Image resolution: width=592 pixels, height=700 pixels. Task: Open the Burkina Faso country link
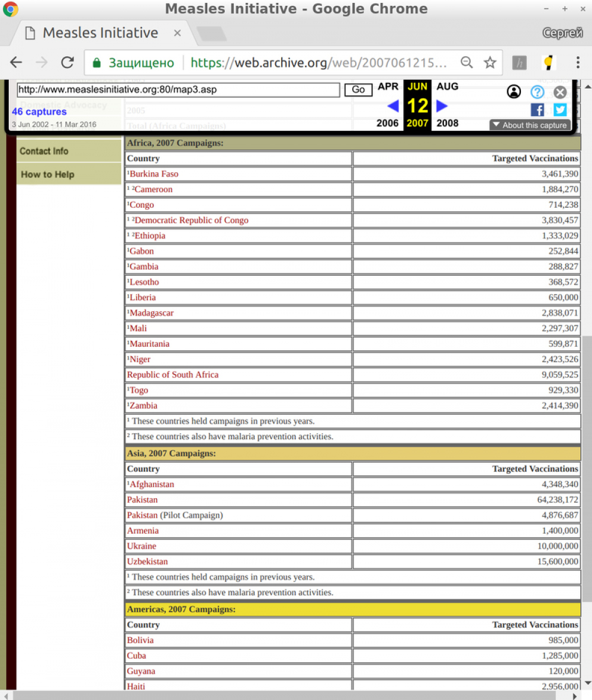pos(153,174)
